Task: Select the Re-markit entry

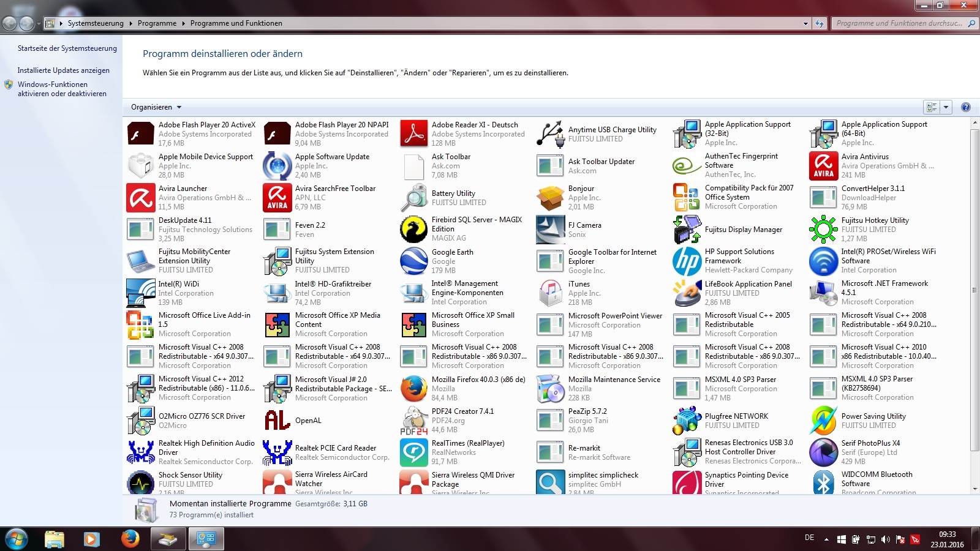Action: (x=601, y=452)
